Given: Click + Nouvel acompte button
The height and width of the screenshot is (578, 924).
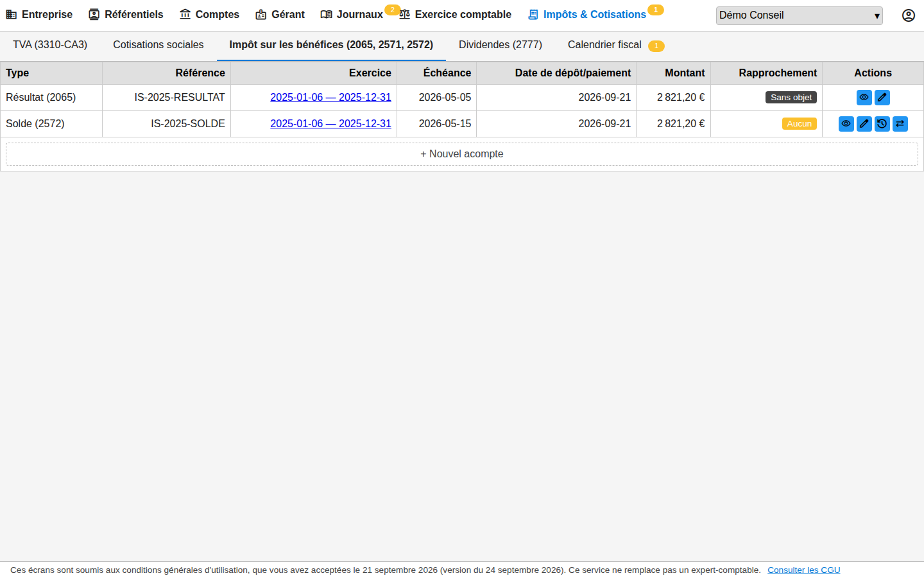Looking at the screenshot, I should coord(462,154).
